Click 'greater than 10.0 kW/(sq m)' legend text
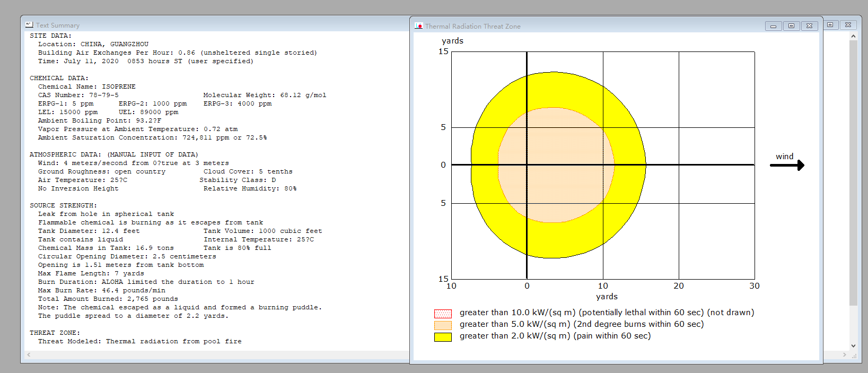 607,313
